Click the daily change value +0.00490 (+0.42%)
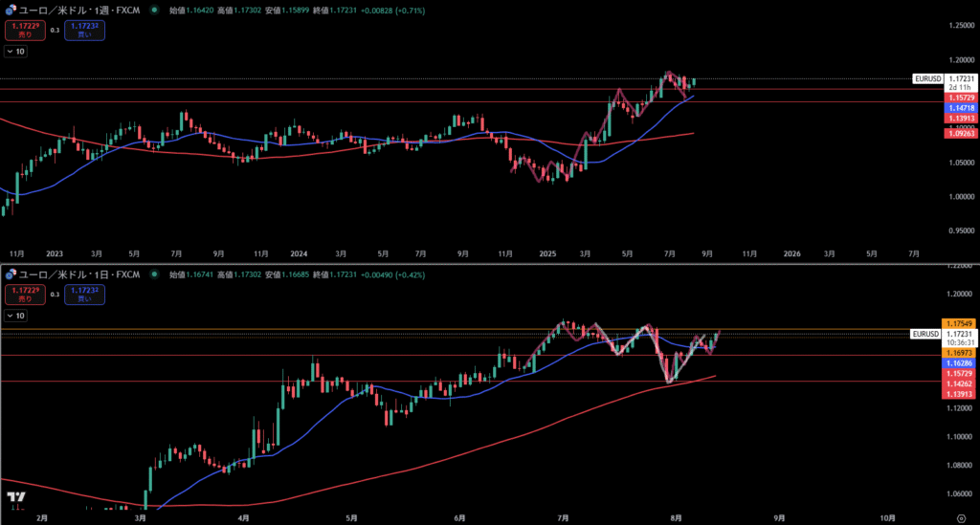The image size is (980, 525). [393, 274]
